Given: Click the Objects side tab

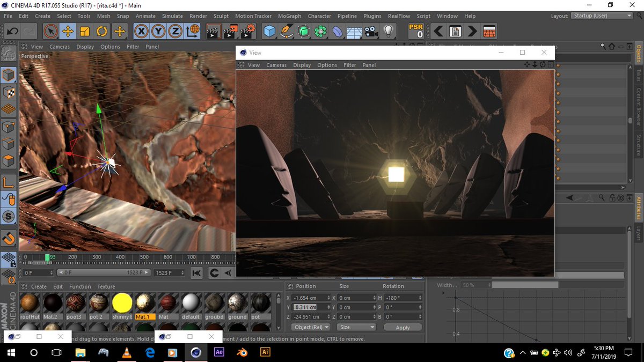Looking at the screenshot, I should (639, 54).
